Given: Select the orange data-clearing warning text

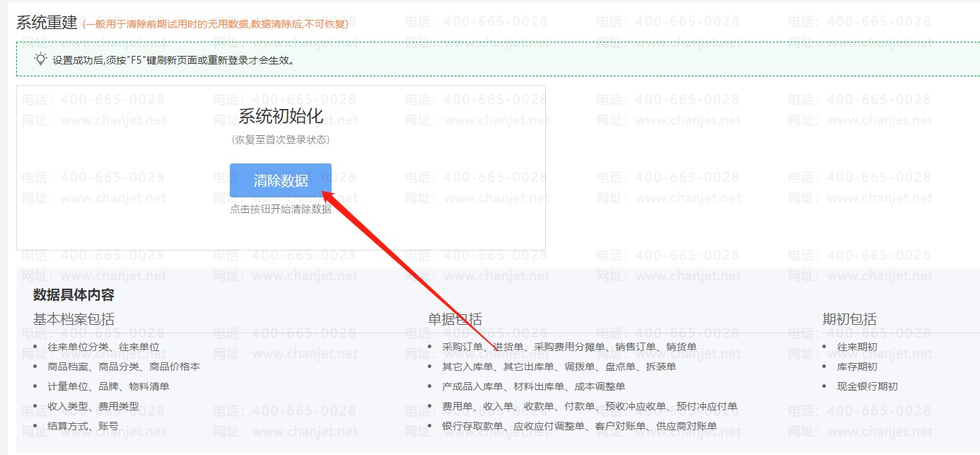Looking at the screenshot, I should coord(216,24).
